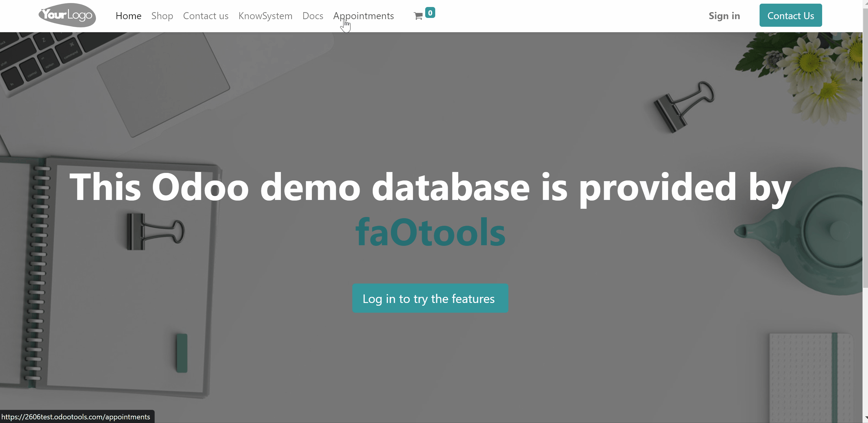Click the Sign in link

click(x=724, y=16)
